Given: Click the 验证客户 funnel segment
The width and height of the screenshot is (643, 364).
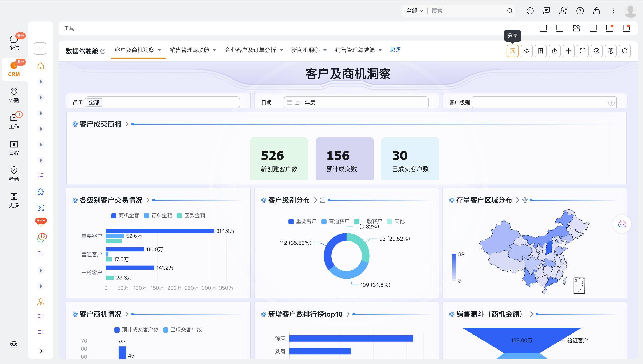Looking at the screenshot, I should [522, 340].
